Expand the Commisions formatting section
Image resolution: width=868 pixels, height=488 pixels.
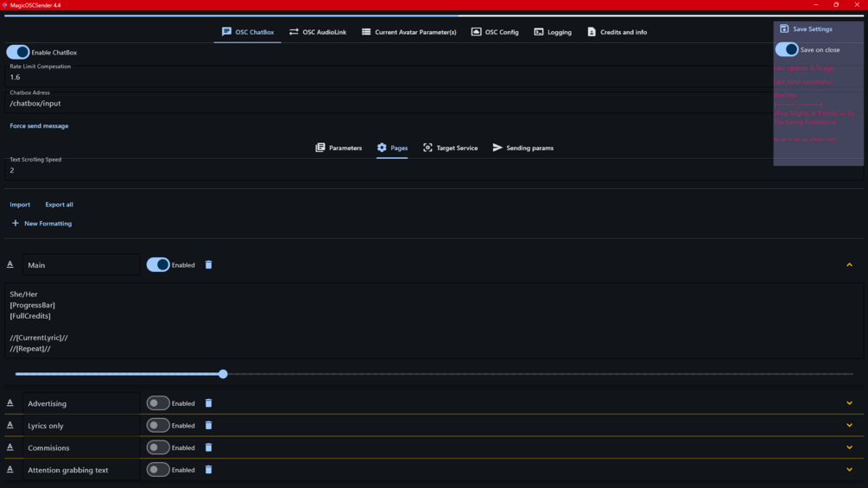(849, 447)
